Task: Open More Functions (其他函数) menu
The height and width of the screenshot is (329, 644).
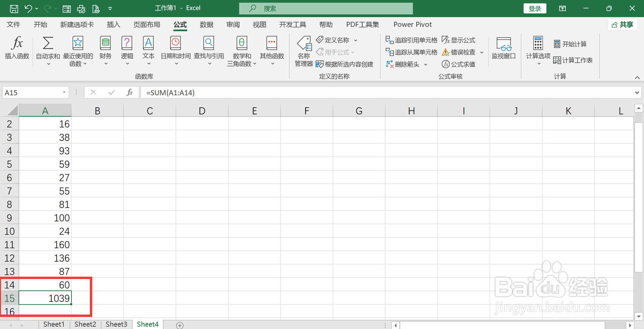Action: pos(272,51)
